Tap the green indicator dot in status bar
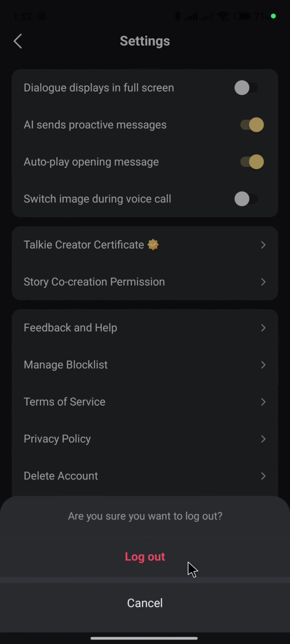Viewport: 290px width, 644px height. click(273, 16)
